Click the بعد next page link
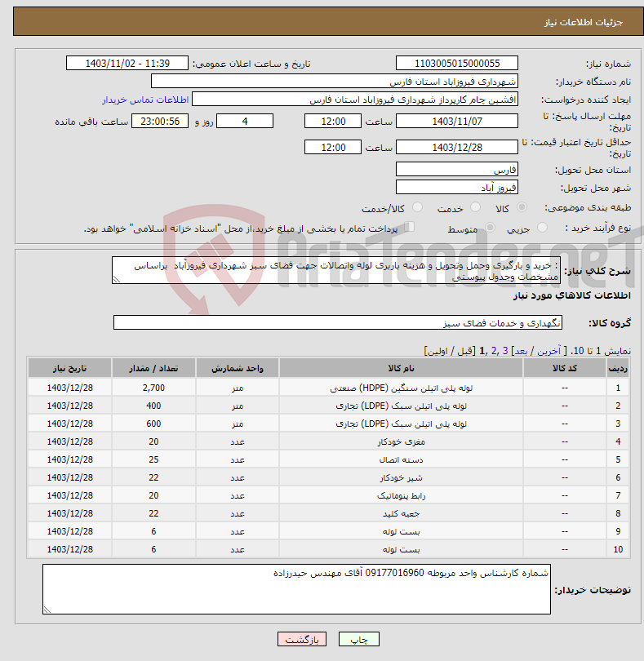Screen dimensions: 644x661 [x=521, y=351]
